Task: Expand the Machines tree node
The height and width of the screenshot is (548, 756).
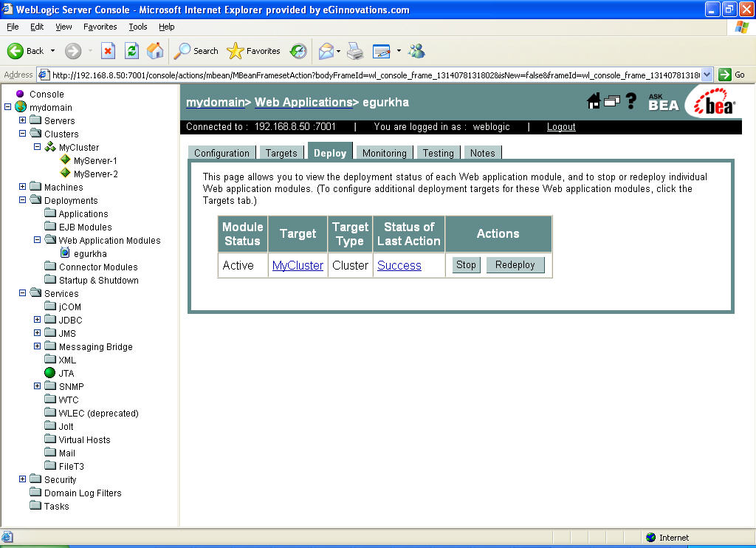Action: [x=22, y=186]
